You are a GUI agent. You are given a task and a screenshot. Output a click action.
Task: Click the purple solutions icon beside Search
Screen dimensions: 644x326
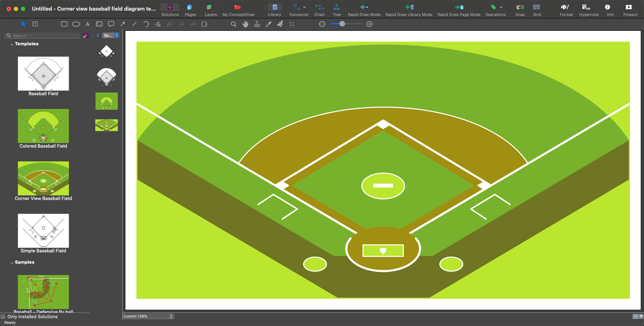click(85, 36)
